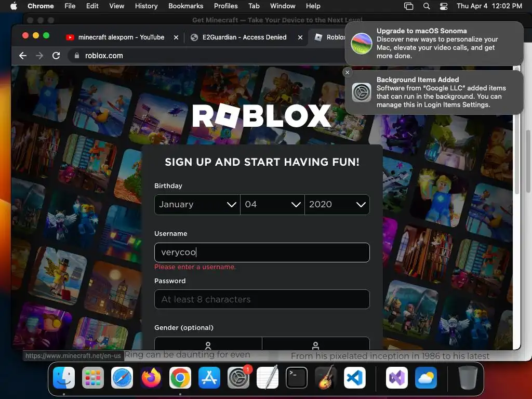The image size is (532, 399).
Task: Click the Apple menu logo
Action: pyautogui.click(x=14, y=6)
